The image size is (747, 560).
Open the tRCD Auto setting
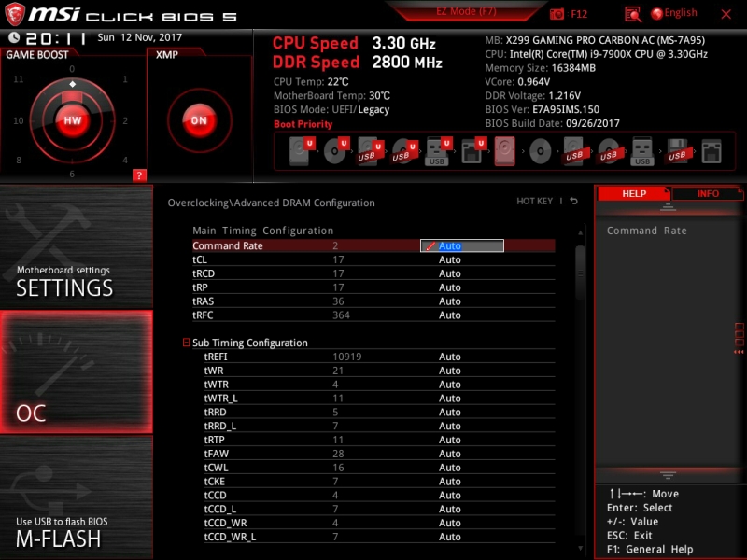[449, 273]
